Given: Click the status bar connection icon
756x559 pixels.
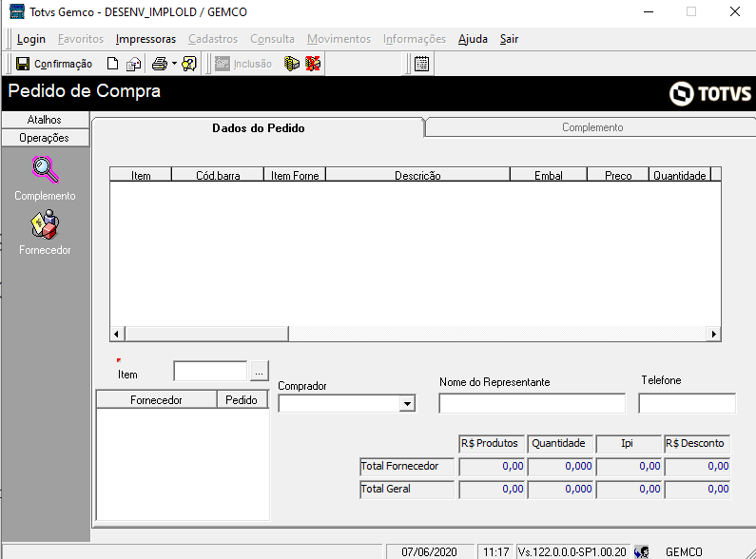Looking at the screenshot, I should (x=641, y=551).
